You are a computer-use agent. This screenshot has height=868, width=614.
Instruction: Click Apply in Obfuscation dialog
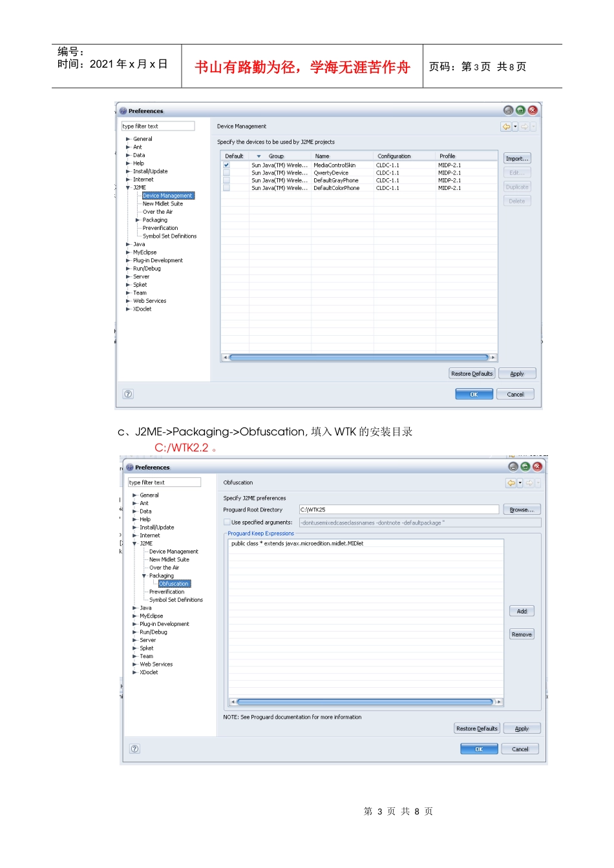[x=522, y=729]
